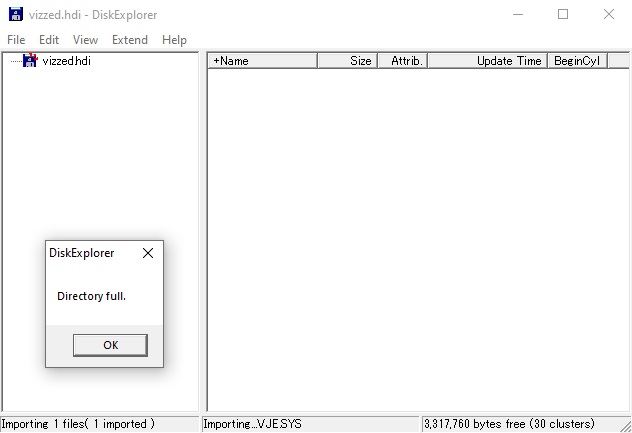This screenshot has width=632, height=433.
Task: Open the Extend menu
Action: pyautogui.click(x=130, y=40)
